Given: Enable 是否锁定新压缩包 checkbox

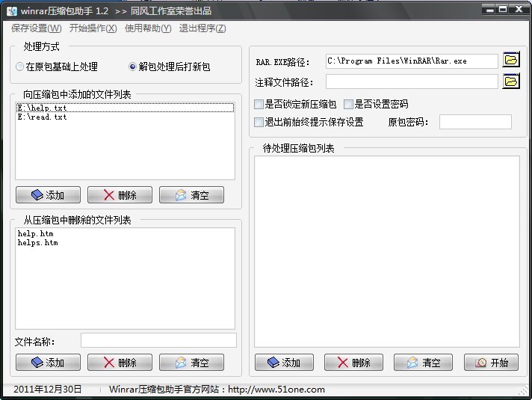Looking at the screenshot, I should 259,104.
